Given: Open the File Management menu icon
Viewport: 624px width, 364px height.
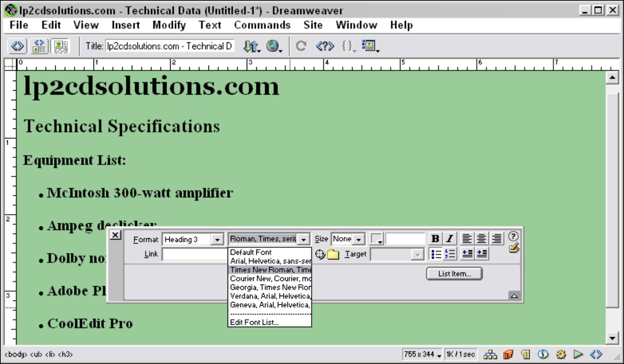Looking at the screenshot, I should [251, 46].
